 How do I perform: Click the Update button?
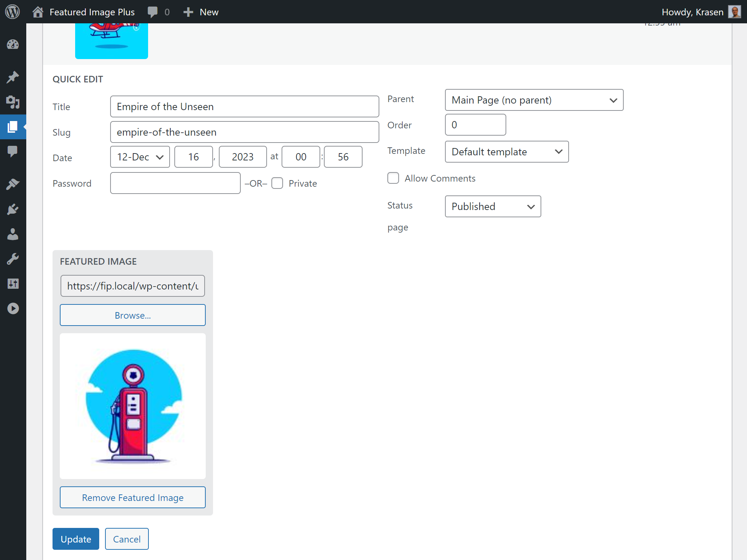[76, 539]
